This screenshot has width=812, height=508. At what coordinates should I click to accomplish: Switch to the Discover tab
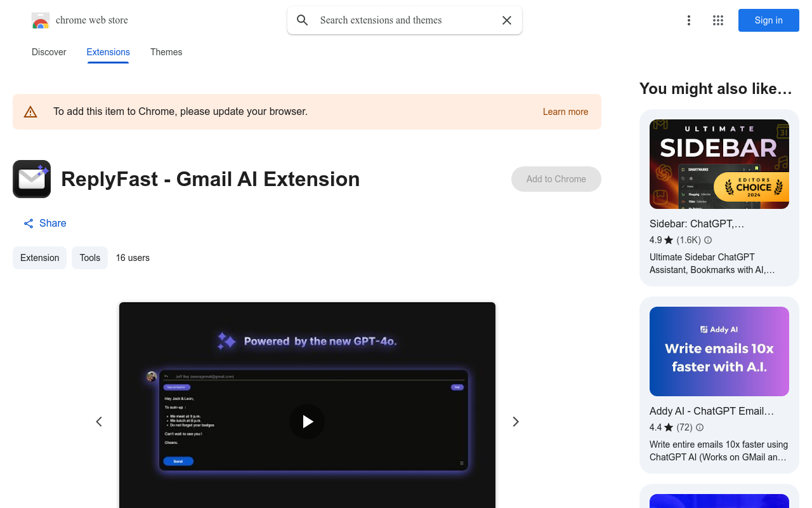coord(49,52)
